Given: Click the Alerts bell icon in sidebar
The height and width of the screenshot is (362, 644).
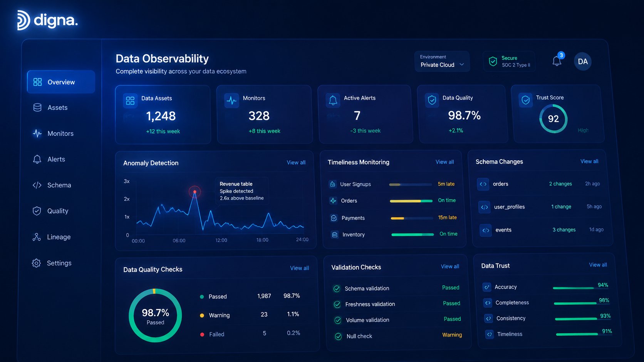Looking at the screenshot, I should 37,159.
